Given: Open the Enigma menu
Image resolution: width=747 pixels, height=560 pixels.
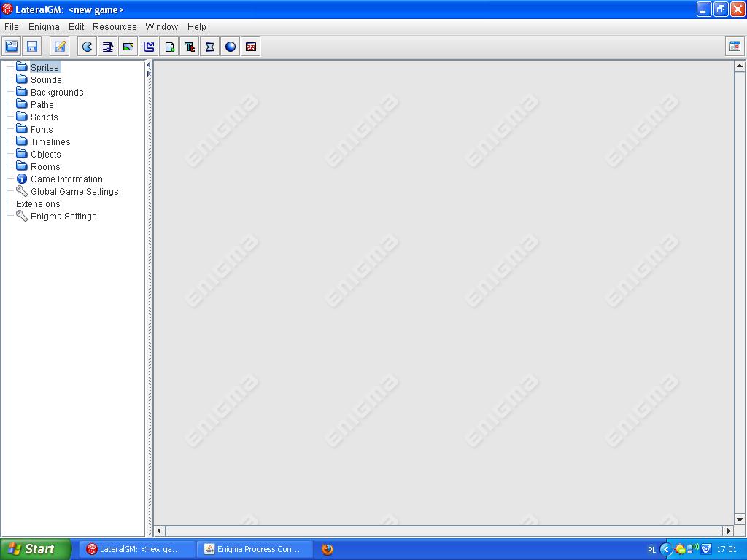Looking at the screenshot, I should [x=44, y=27].
